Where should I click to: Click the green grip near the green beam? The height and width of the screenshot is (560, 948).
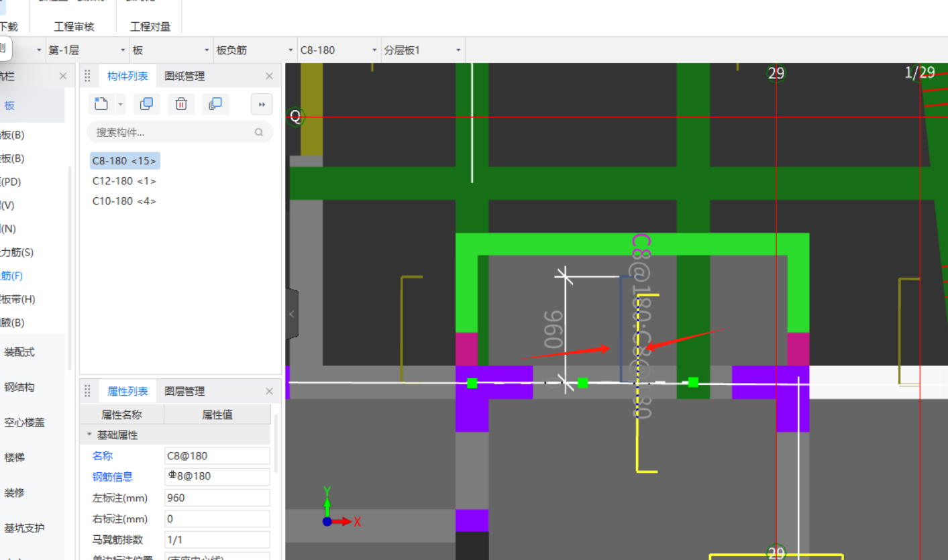693,382
